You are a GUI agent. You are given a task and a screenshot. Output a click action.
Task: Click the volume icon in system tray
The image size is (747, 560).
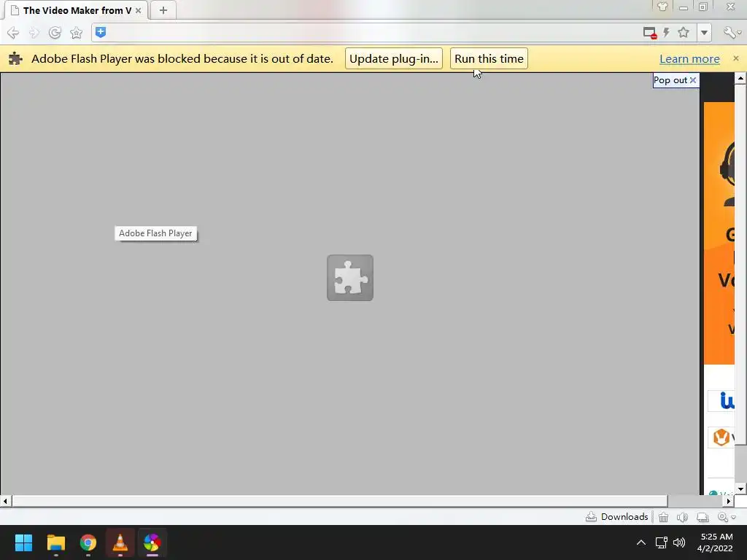click(679, 542)
